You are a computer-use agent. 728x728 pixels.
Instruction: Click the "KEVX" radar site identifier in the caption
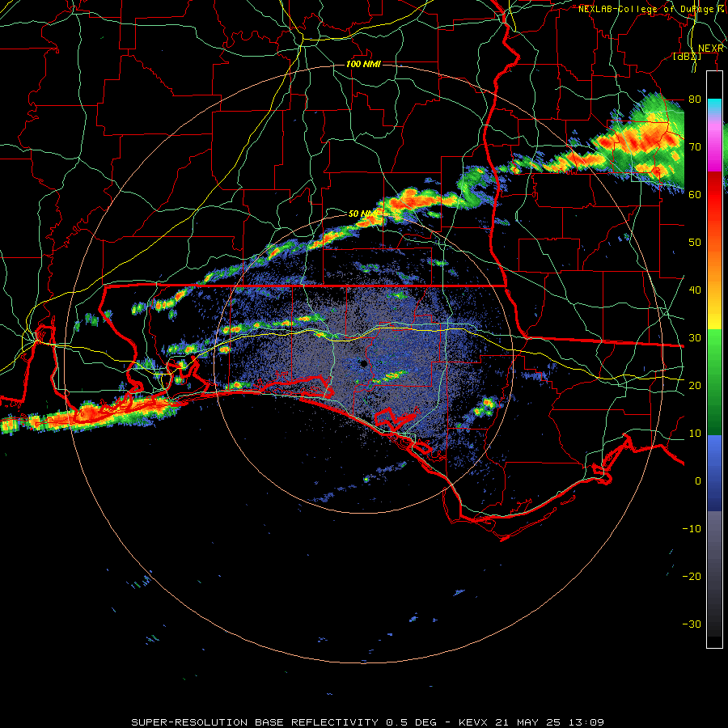point(476,722)
